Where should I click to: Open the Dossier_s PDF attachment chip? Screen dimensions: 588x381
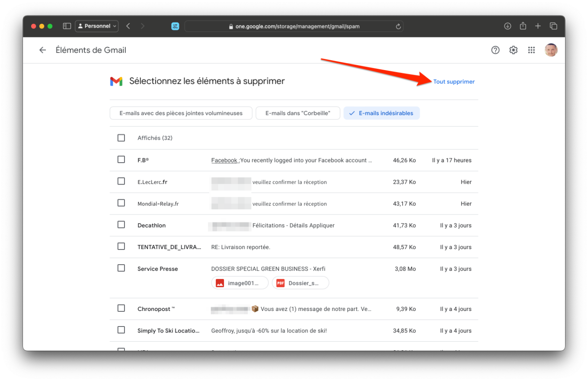pyautogui.click(x=300, y=283)
